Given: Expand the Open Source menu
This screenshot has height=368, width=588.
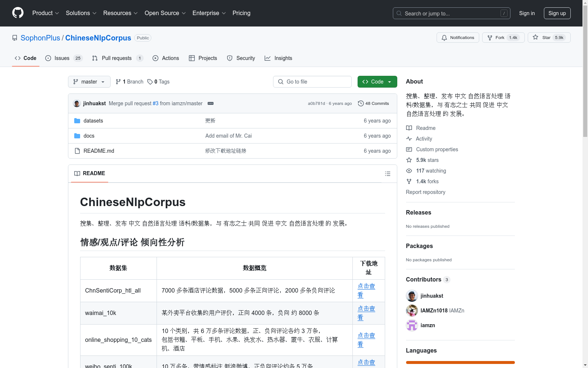Looking at the screenshot, I should click(165, 13).
